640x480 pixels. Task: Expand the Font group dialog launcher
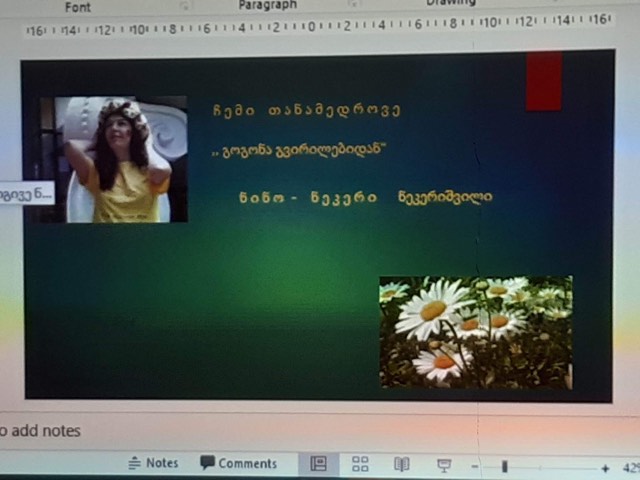pos(184,6)
